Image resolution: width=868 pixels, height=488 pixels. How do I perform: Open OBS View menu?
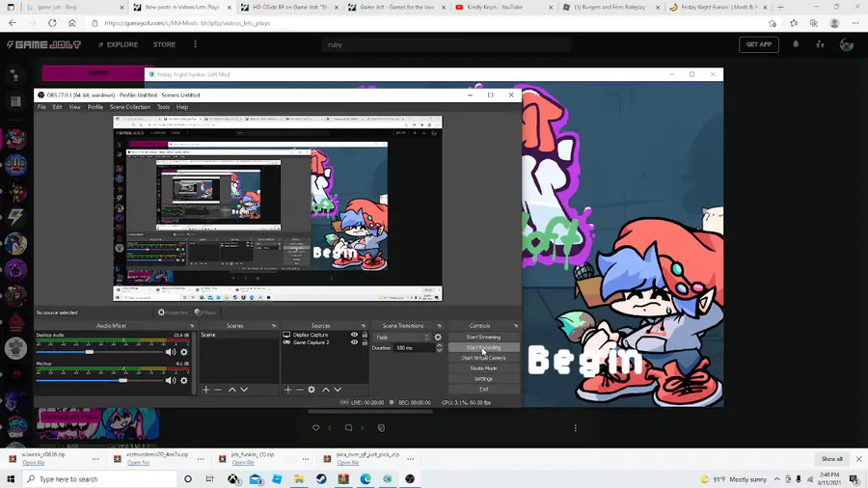pos(74,107)
